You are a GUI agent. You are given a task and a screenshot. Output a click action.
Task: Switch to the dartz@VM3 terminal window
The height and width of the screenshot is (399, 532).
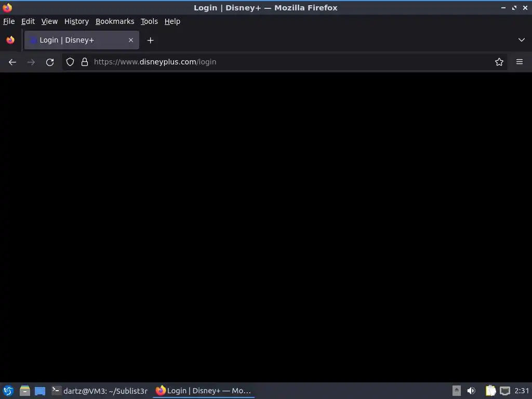point(100,391)
